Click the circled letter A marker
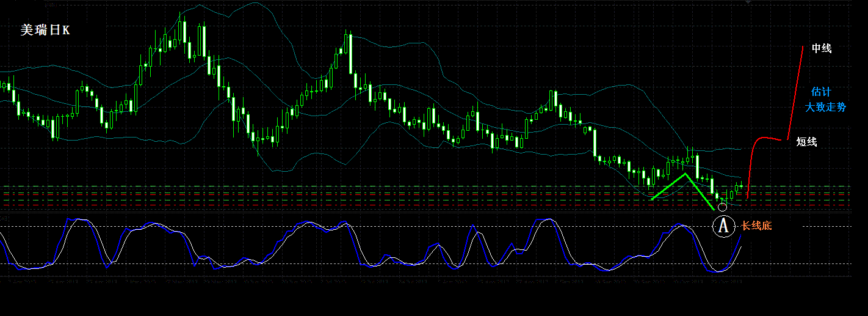Image resolution: width=868 pixels, height=316 pixels. coord(724,226)
